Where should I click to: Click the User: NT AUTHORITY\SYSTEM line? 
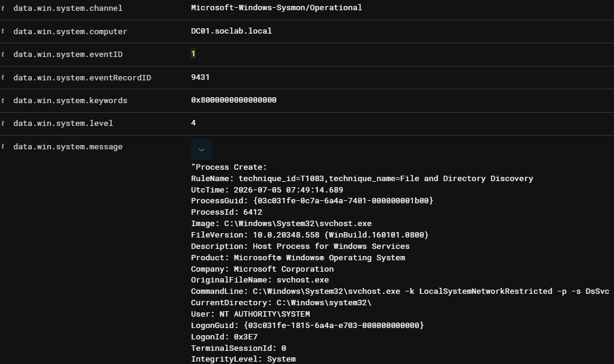251,314
